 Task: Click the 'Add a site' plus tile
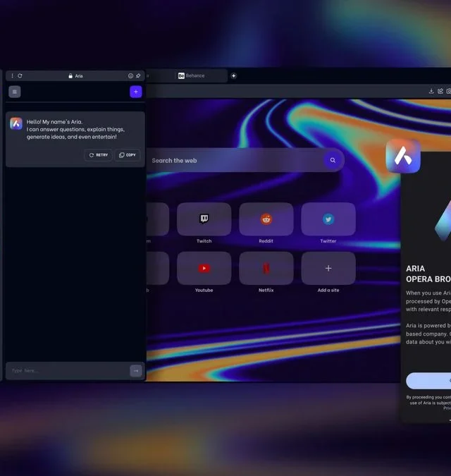[x=328, y=268]
